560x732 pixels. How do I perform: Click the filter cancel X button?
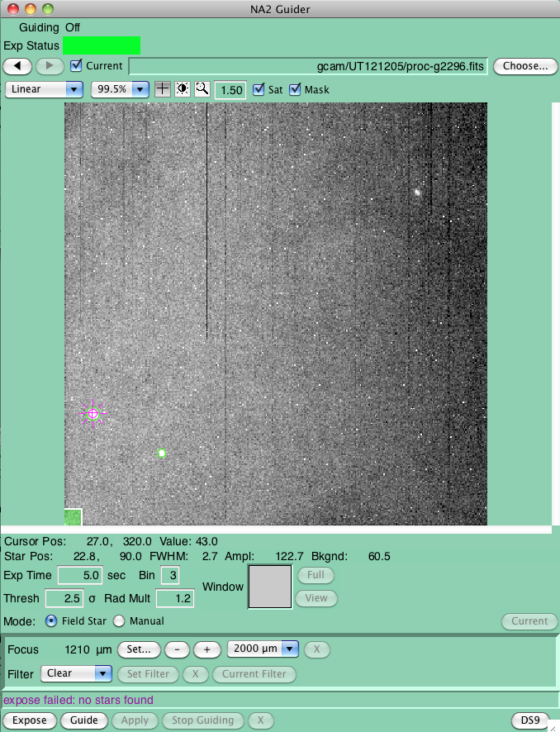[196, 674]
